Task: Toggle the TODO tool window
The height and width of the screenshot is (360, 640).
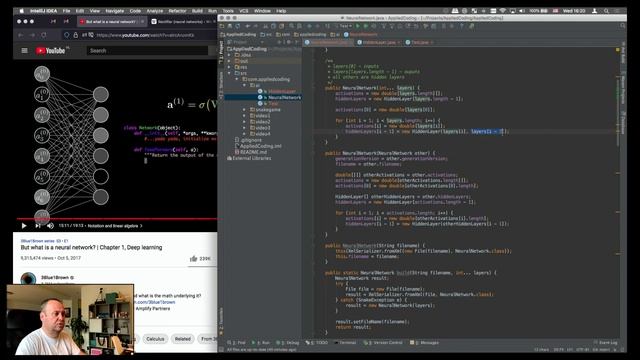Action: pyautogui.click(x=316, y=343)
